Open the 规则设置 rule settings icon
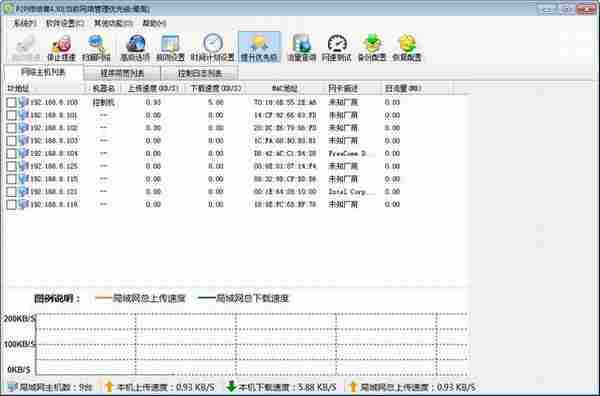 coord(170,48)
